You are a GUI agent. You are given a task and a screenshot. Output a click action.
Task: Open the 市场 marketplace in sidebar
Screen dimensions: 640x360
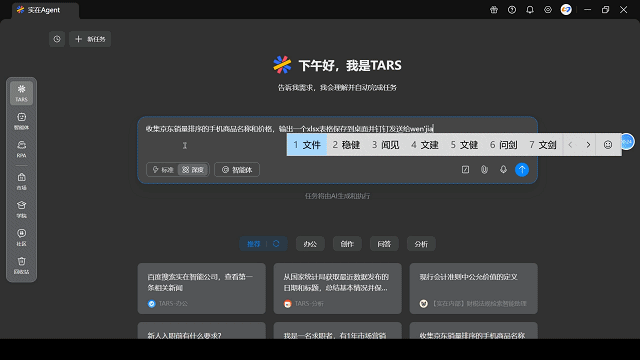(21, 182)
